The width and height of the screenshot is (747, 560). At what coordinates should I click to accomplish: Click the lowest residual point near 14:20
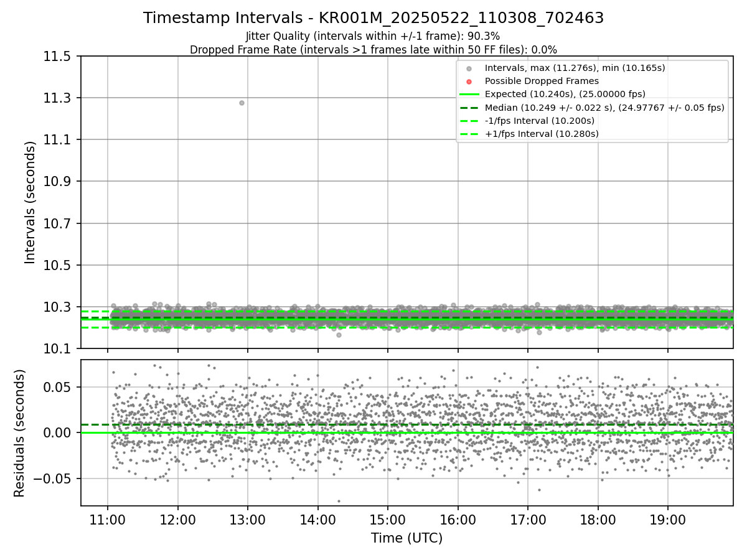339,501
